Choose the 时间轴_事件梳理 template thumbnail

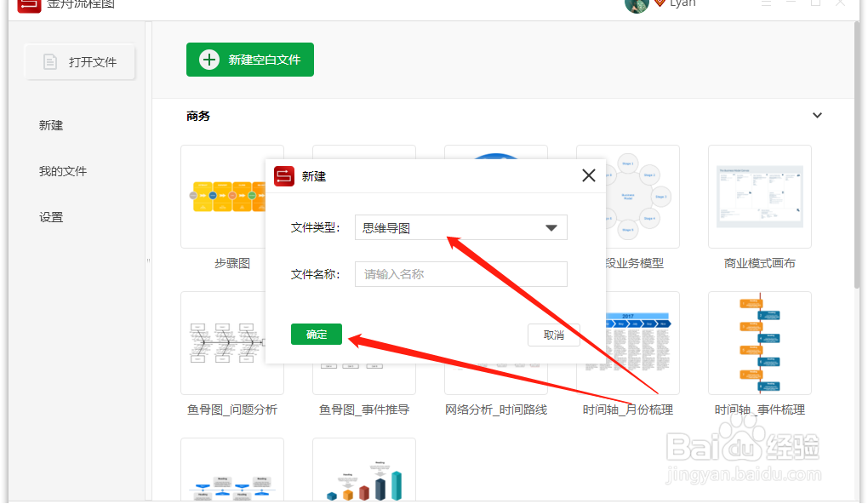[759, 343]
